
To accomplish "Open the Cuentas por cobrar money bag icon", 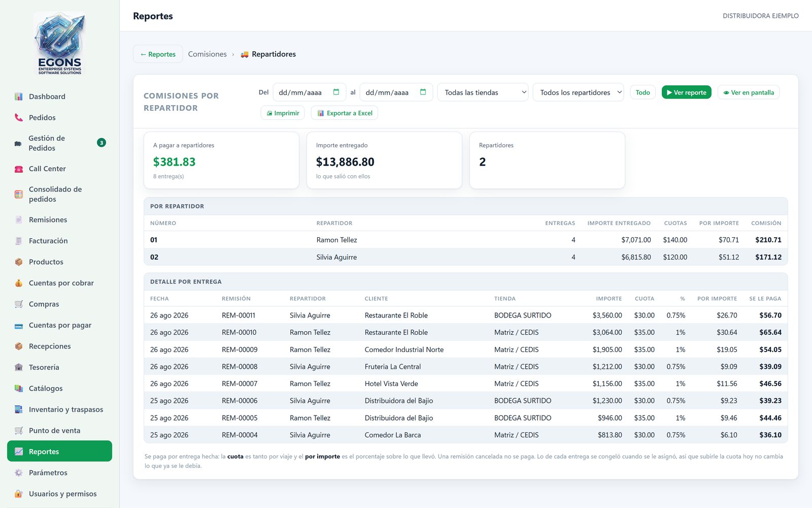I will 19,283.
